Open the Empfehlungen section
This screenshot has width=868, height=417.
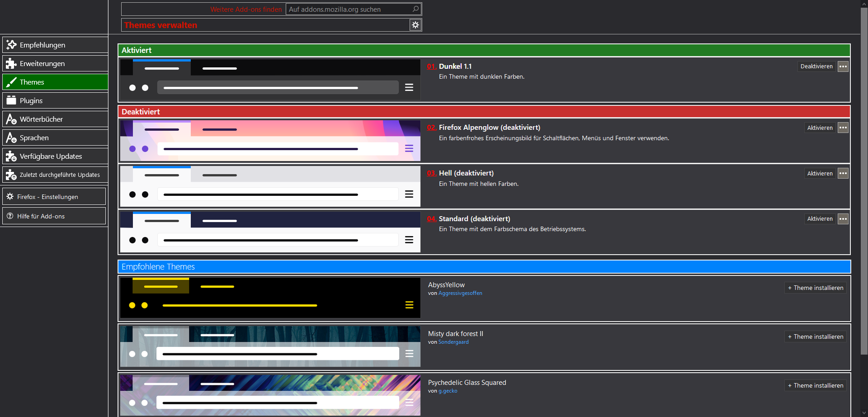tap(55, 45)
